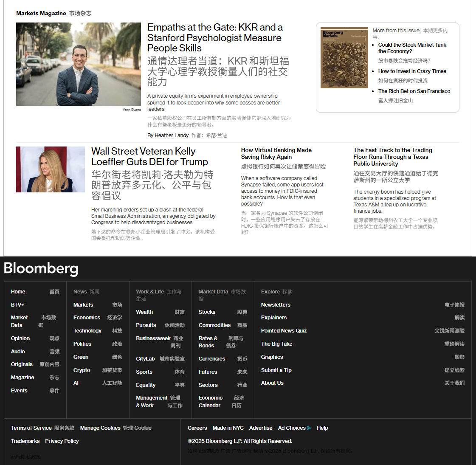Take the Pointed News Quiz
The image size is (476, 465).
[x=284, y=331]
